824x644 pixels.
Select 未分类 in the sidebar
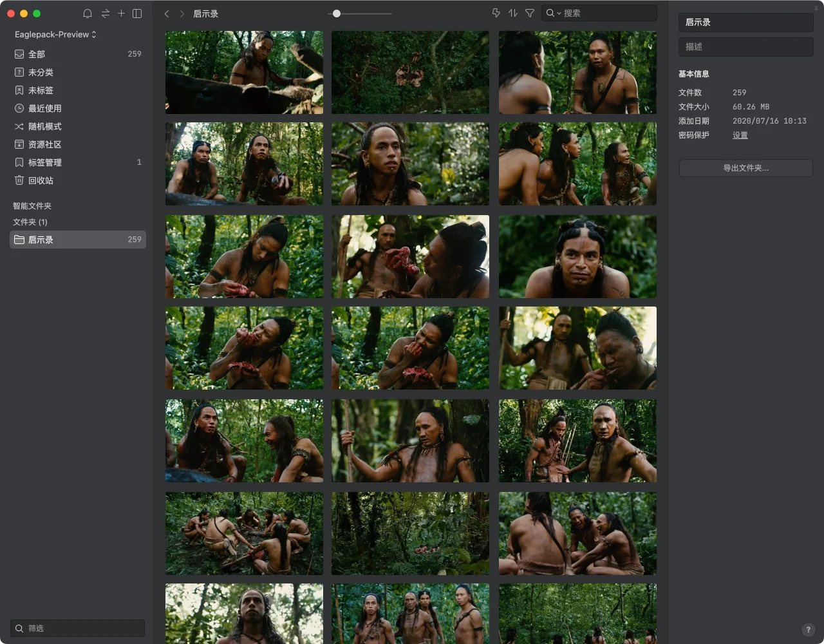[x=78, y=72]
